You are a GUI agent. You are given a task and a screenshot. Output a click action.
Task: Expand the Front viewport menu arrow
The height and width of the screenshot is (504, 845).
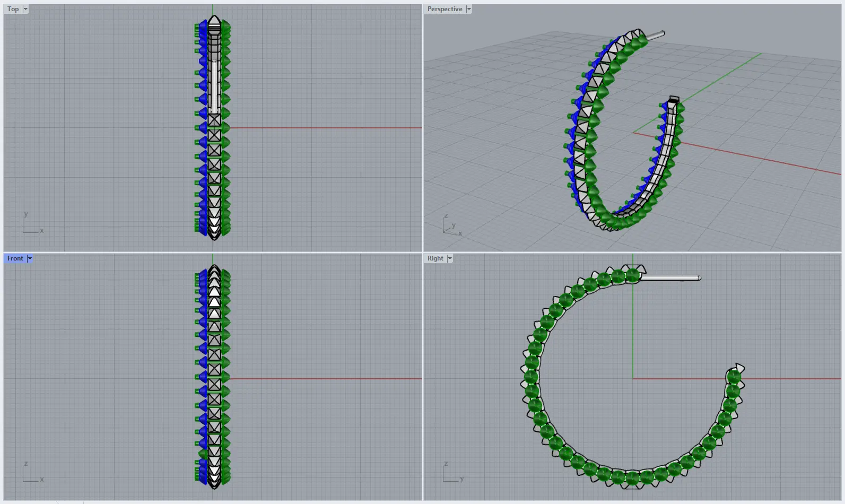(x=30, y=258)
